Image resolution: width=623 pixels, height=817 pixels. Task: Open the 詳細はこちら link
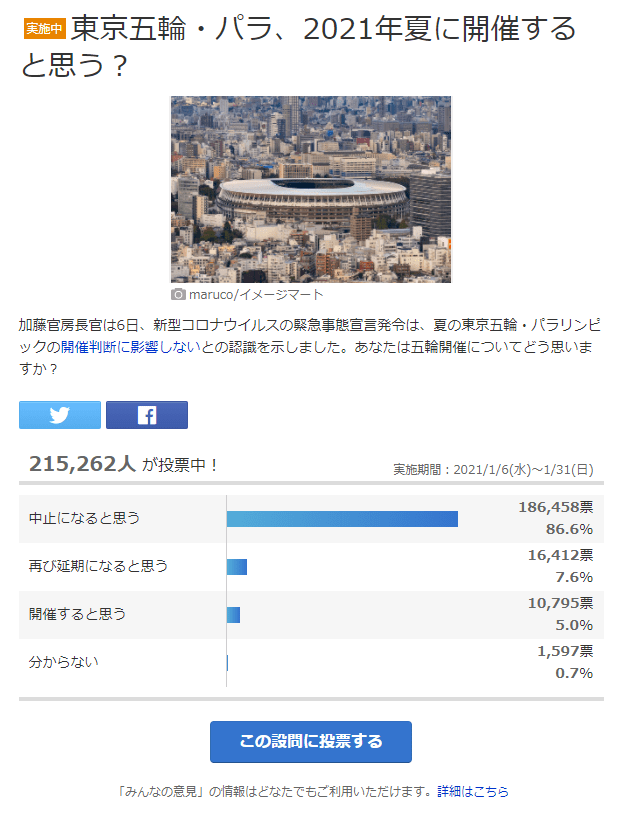[x=473, y=791]
